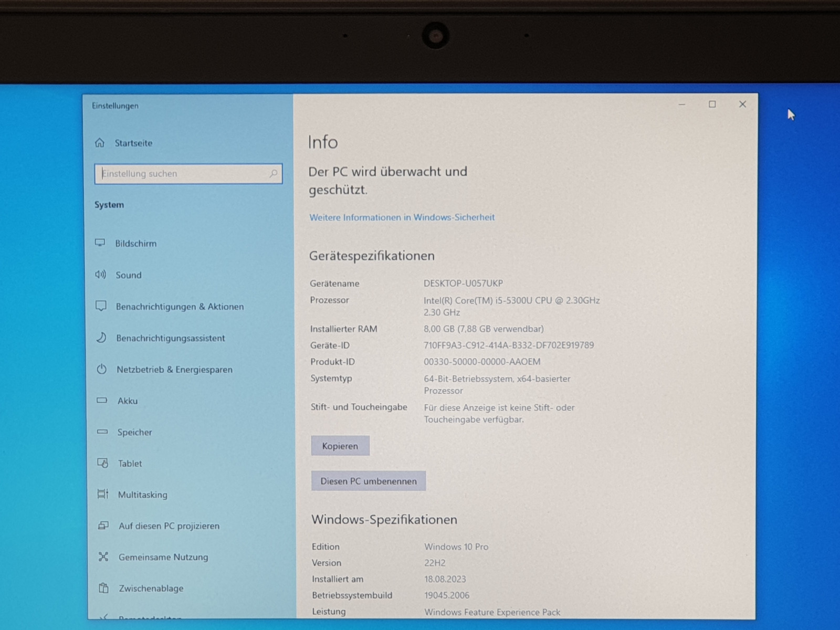Click the Zwischenablage clipboard icon
840x630 pixels.
coord(104,588)
